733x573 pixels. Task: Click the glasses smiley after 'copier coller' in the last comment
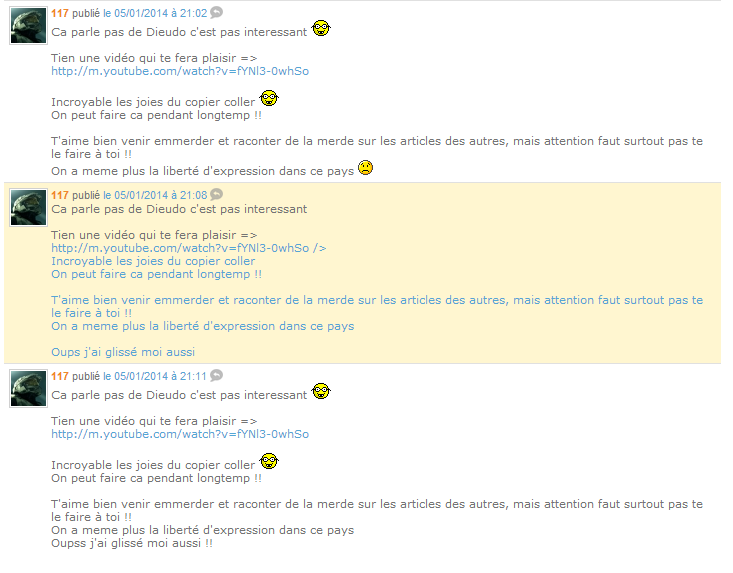coord(269,461)
